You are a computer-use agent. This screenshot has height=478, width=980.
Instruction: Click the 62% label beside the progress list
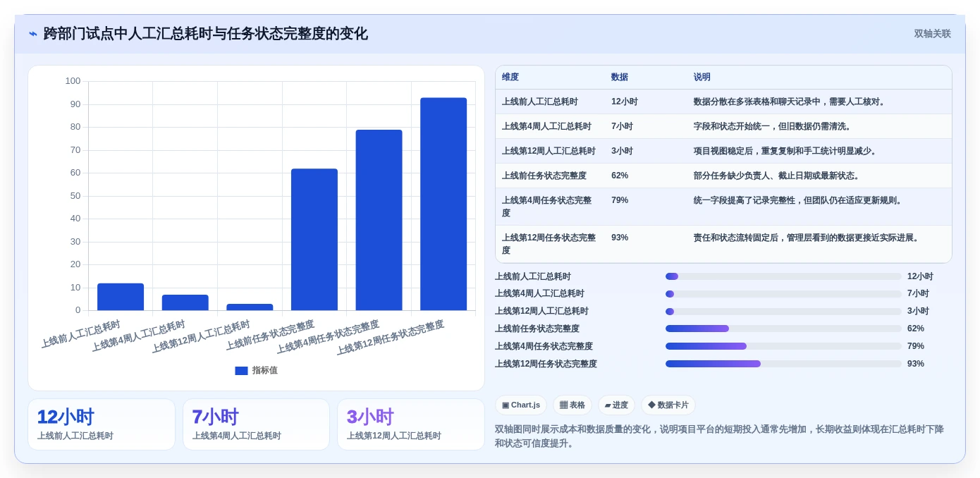[916, 329]
